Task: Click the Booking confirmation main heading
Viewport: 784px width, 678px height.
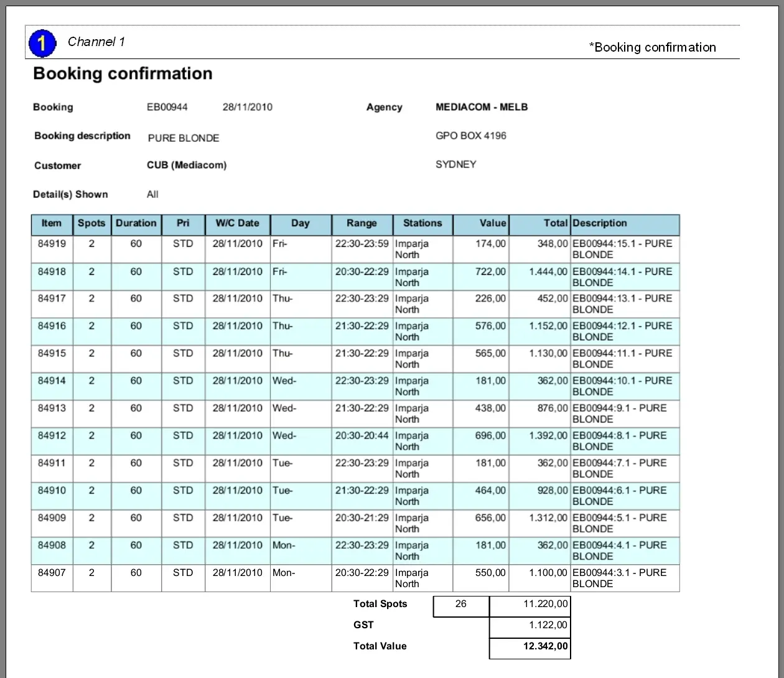Action: (123, 74)
